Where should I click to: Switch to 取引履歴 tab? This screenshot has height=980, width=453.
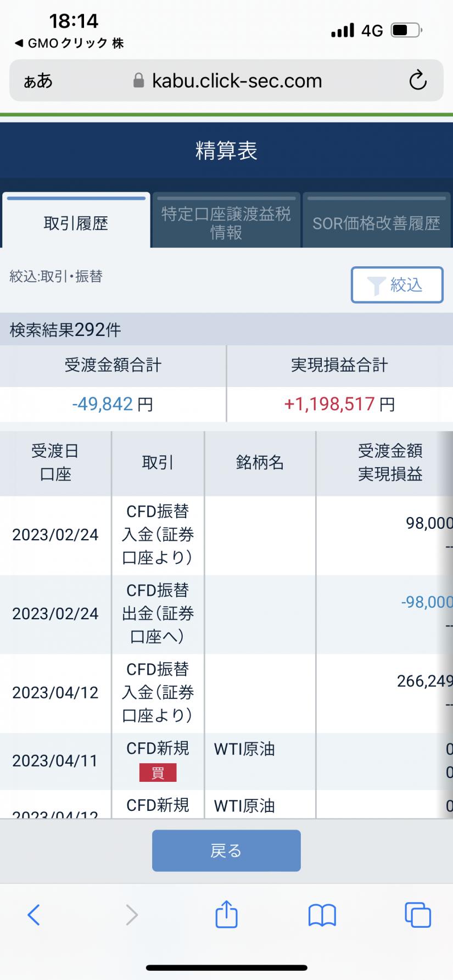click(x=76, y=223)
